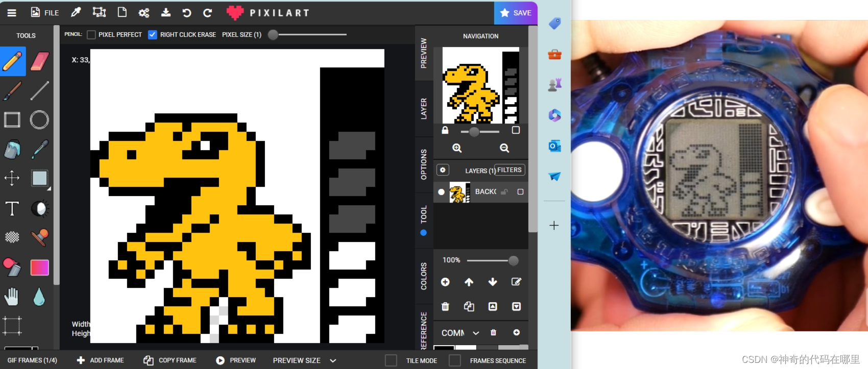Select the Brush tool
Screen dimensions: 868x369
tap(12, 91)
